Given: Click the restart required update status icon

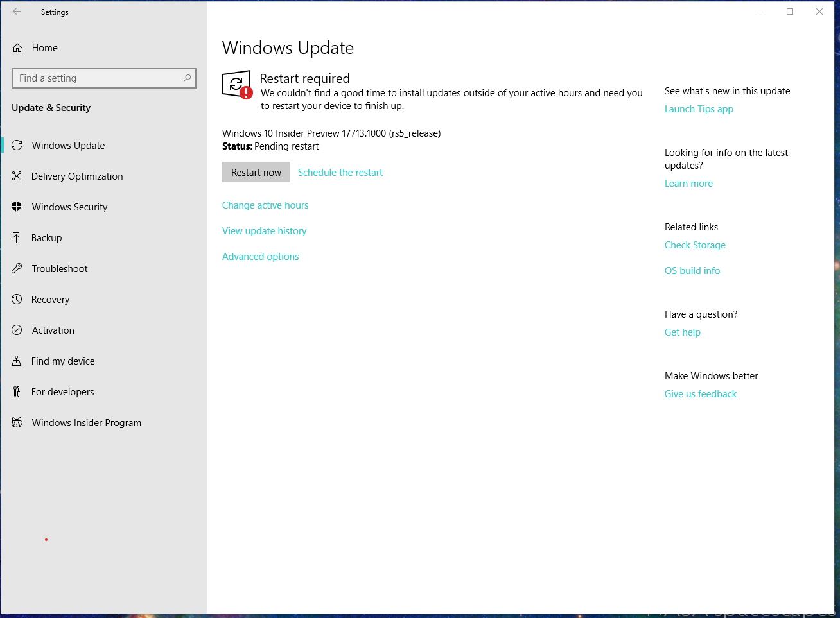Looking at the screenshot, I should tap(237, 85).
